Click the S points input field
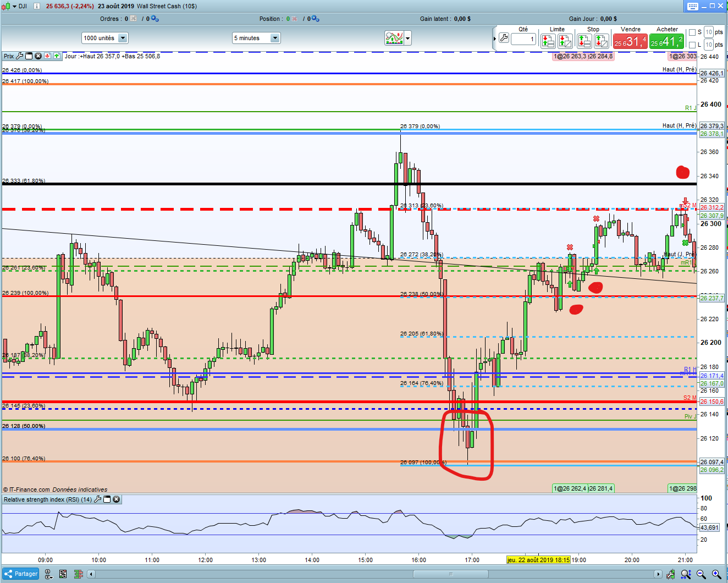728x583 pixels. coord(709,32)
